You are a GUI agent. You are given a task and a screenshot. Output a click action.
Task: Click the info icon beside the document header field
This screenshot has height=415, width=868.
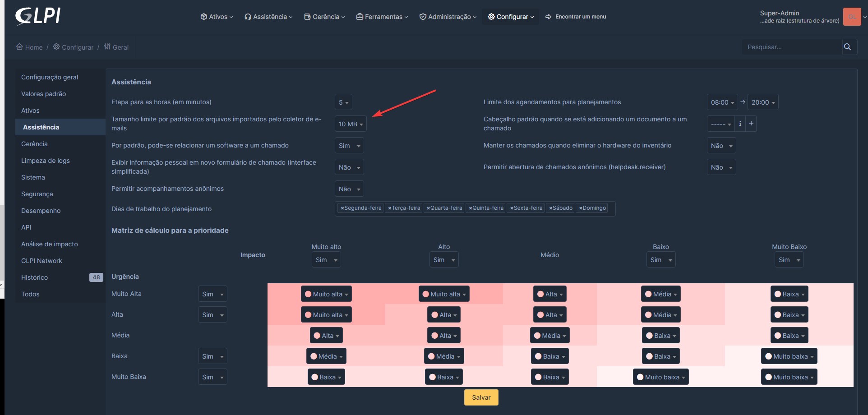pos(740,124)
